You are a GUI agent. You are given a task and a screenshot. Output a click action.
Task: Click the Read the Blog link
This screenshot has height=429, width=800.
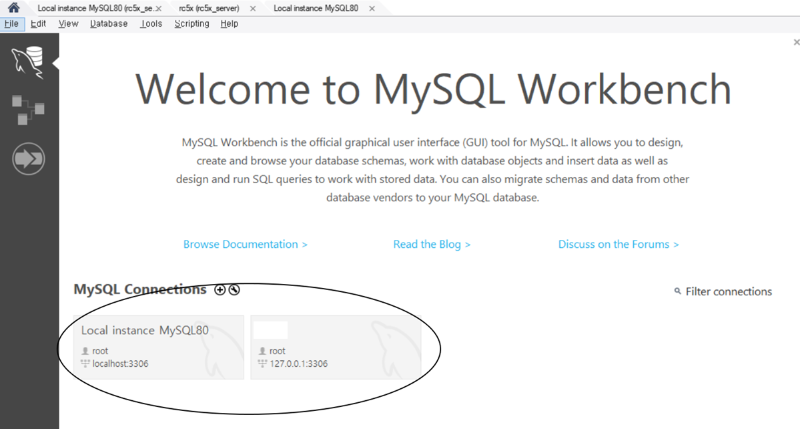(x=432, y=244)
